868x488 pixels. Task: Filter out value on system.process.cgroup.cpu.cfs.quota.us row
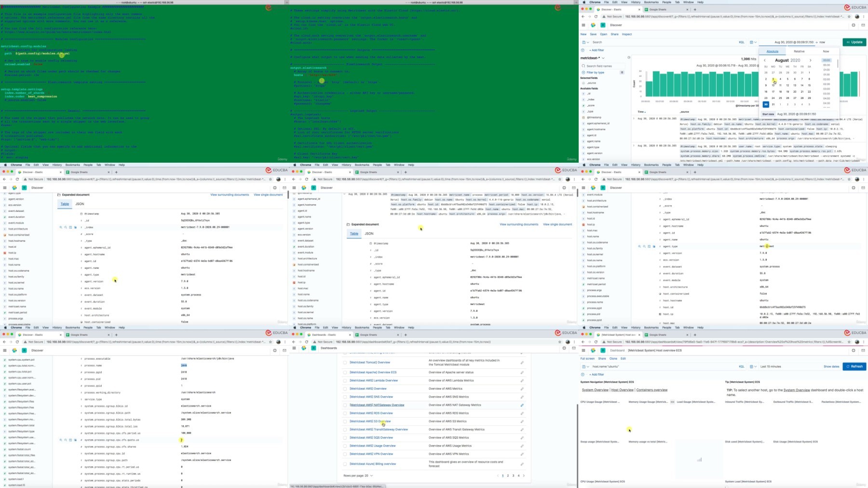pyautogui.click(x=65, y=440)
